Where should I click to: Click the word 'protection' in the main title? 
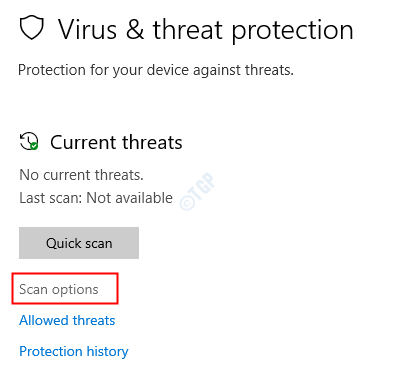(292, 31)
